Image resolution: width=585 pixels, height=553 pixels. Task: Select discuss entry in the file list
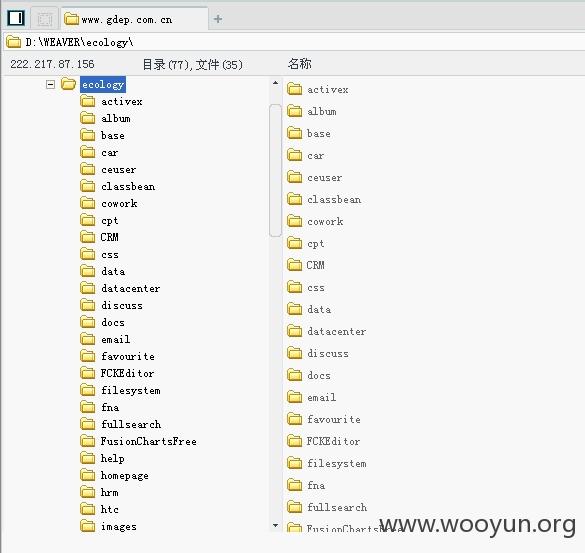tap(328, 353)
